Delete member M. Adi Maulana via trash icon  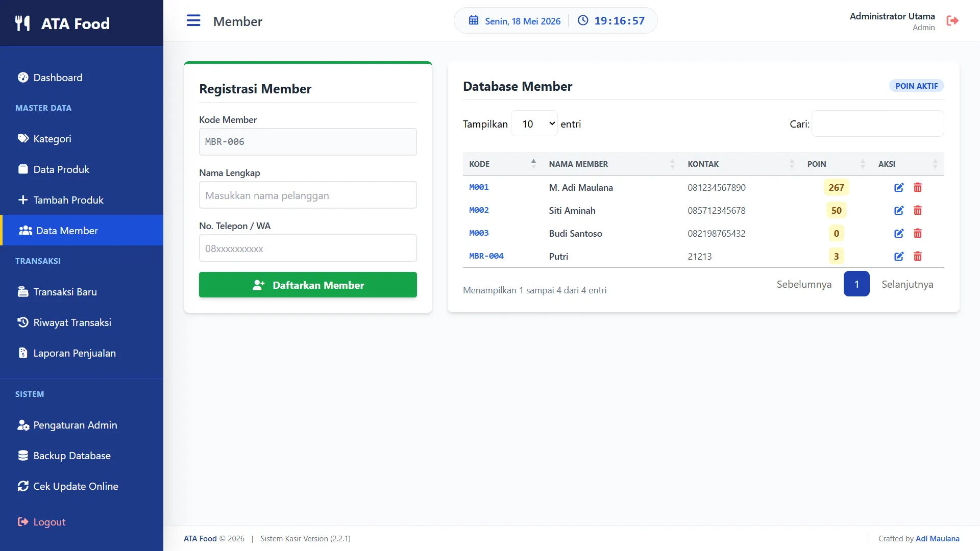918,188
